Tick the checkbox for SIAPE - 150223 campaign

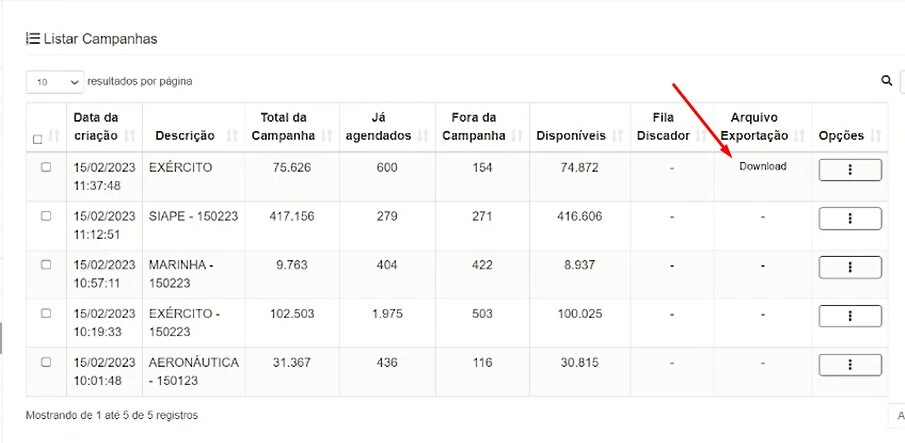pos(46,216)
